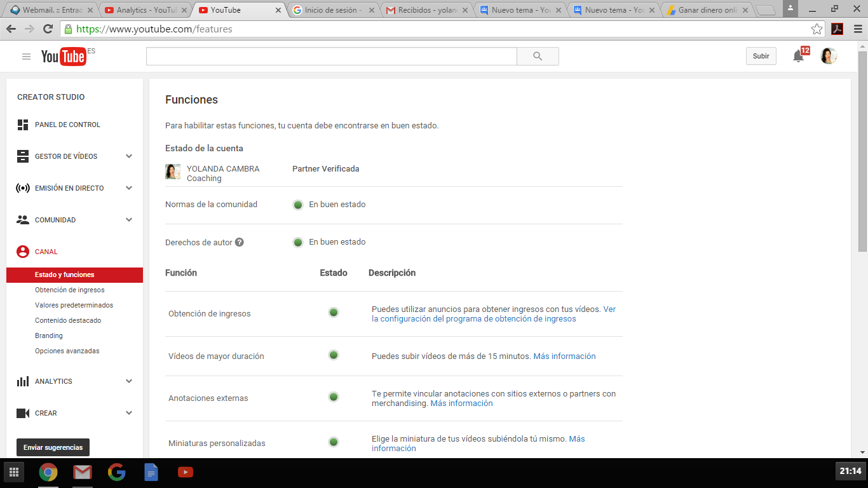Open the taskbar app launcher grid
868x488 pixels.
pyautogui.click(x=14, y=472)
